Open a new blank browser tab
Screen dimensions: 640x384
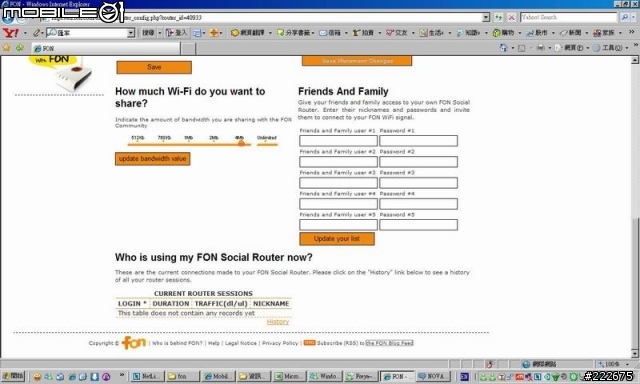point(188,49)
